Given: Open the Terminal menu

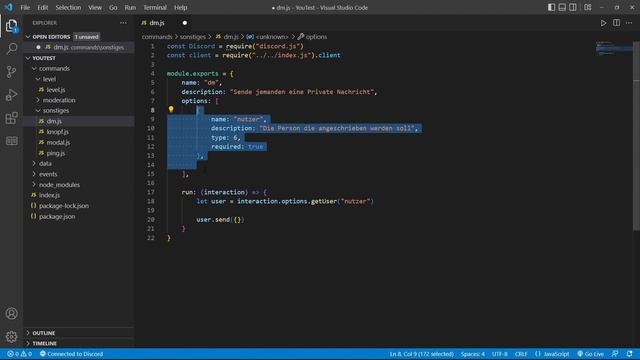Looking at the screenshot, I should 155,7.
